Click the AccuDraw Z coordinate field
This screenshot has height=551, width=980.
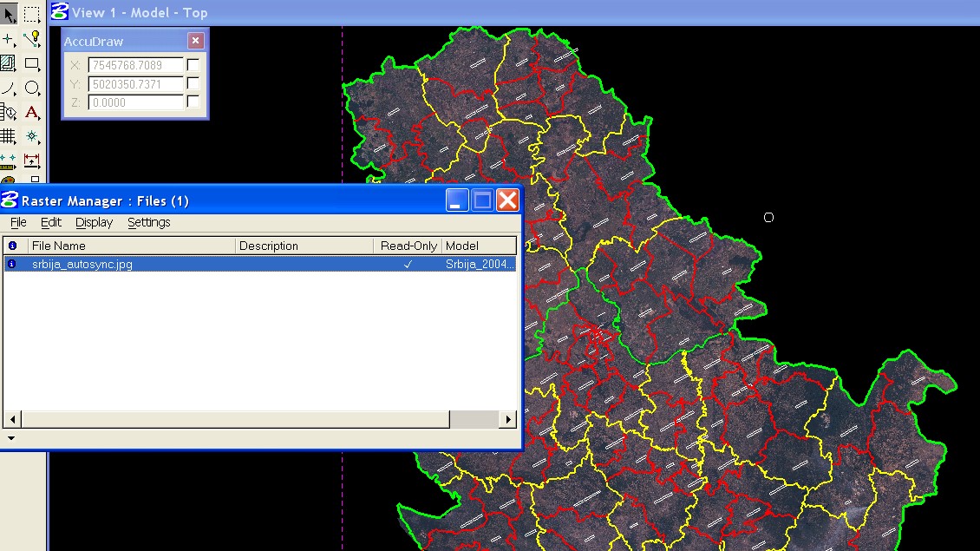(x=135, y=102)
